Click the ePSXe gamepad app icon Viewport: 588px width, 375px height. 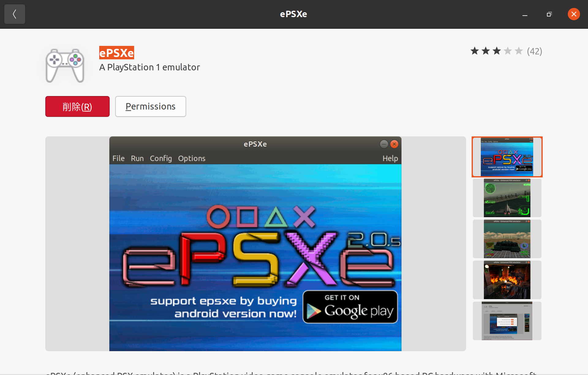tap(65, 65)
